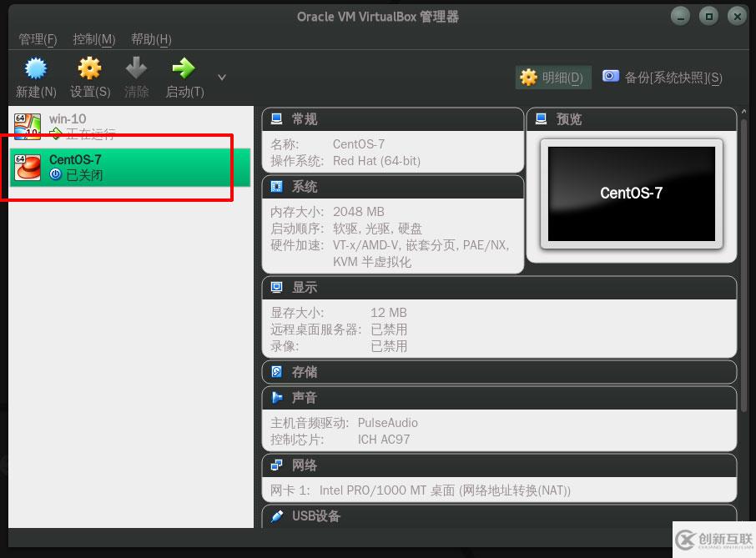Open the Audio (声音) section header

click(x=499, y=398)
